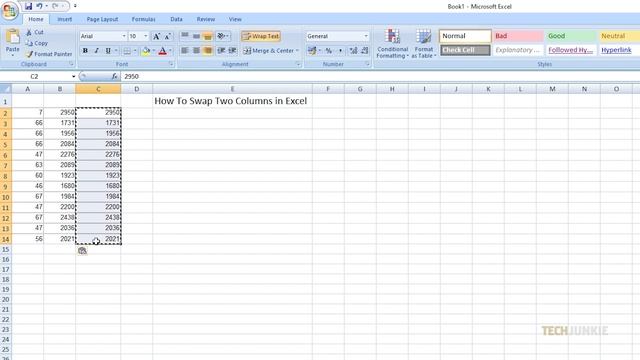
Task: Toggle Italic formatting
Action: point(97,51)
